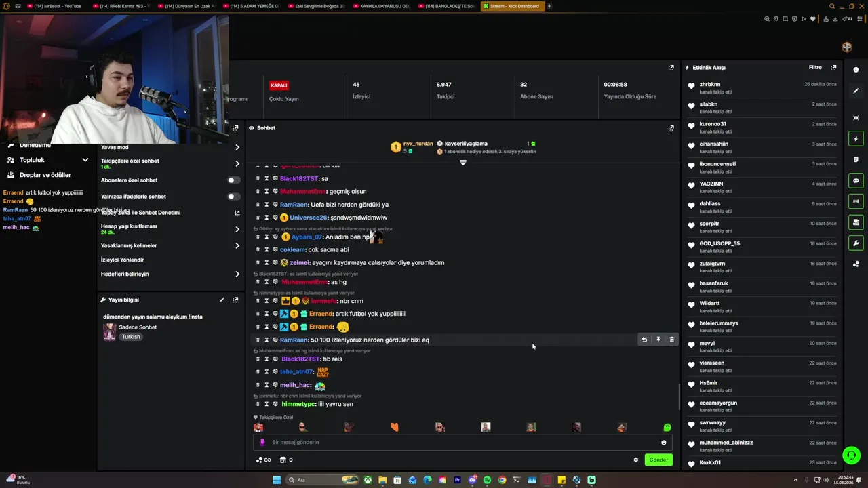
Task: Click shield icon beside himmetypc's message
Action: coord(275,404)
